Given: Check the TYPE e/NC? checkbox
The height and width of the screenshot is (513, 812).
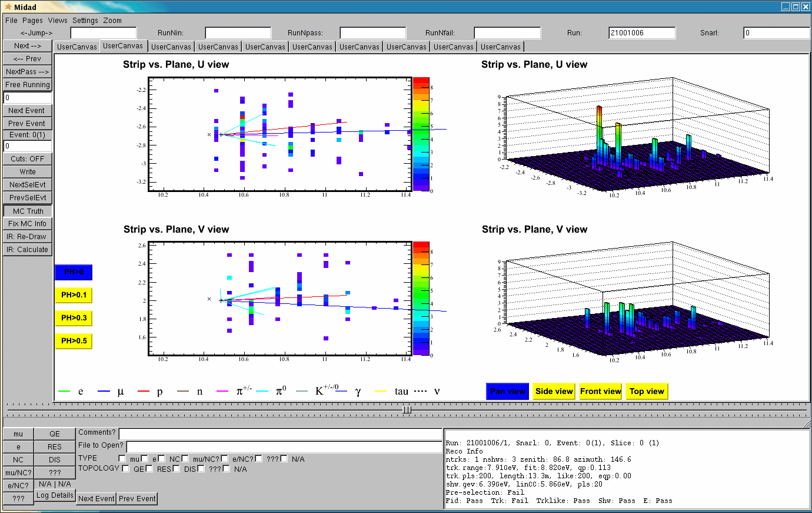Looking at the screenshot, I should click(225, 459).
